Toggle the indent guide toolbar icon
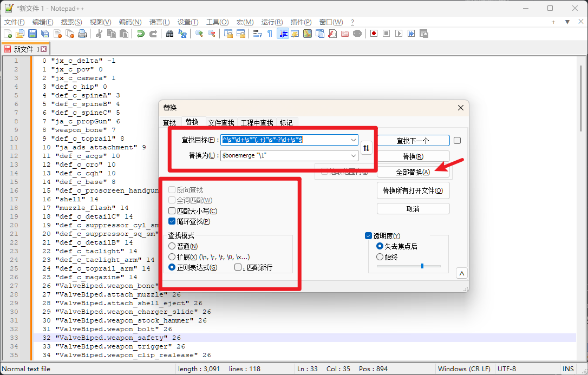This screenshot has width=588, height=375. point(283,34)
